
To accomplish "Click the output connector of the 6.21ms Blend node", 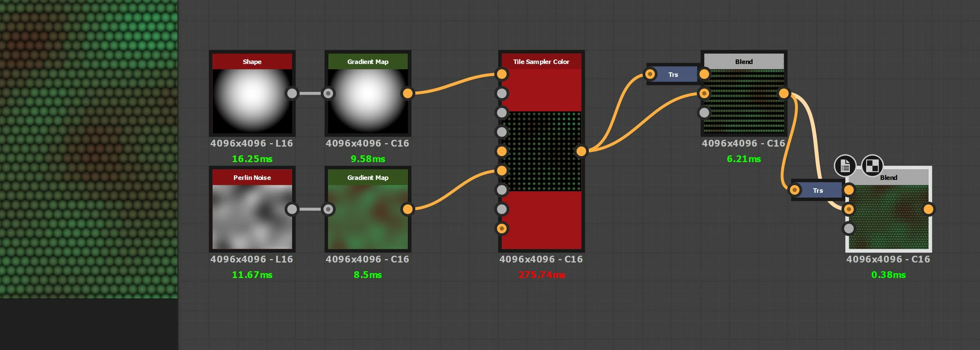I will pyautogui.click(x=783, y=93).
